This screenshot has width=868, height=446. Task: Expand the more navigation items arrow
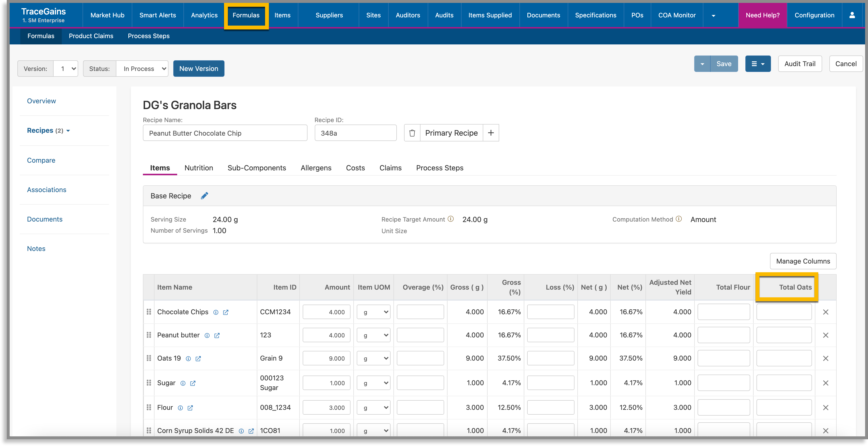[x=713, y=15]
